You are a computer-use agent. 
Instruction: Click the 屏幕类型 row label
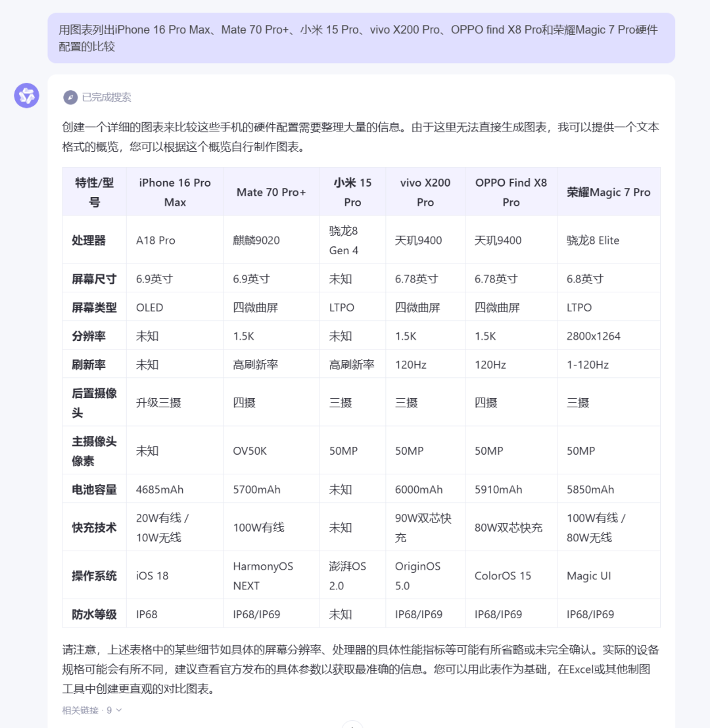[94, 307]
